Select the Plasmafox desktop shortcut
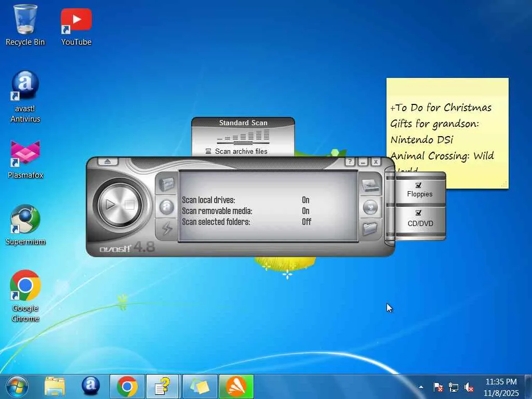The image size is (532, 399). (x=25, y=159)
